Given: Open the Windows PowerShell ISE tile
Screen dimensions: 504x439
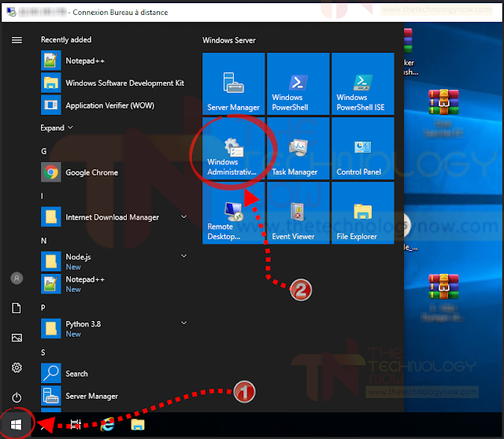Looking at the screenshot, I should click(362, 84).
